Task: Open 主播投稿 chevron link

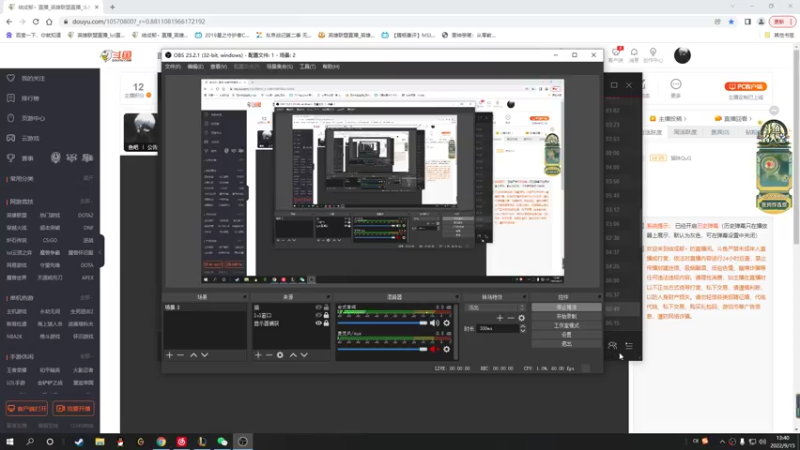Action: (x=671, y=118)
